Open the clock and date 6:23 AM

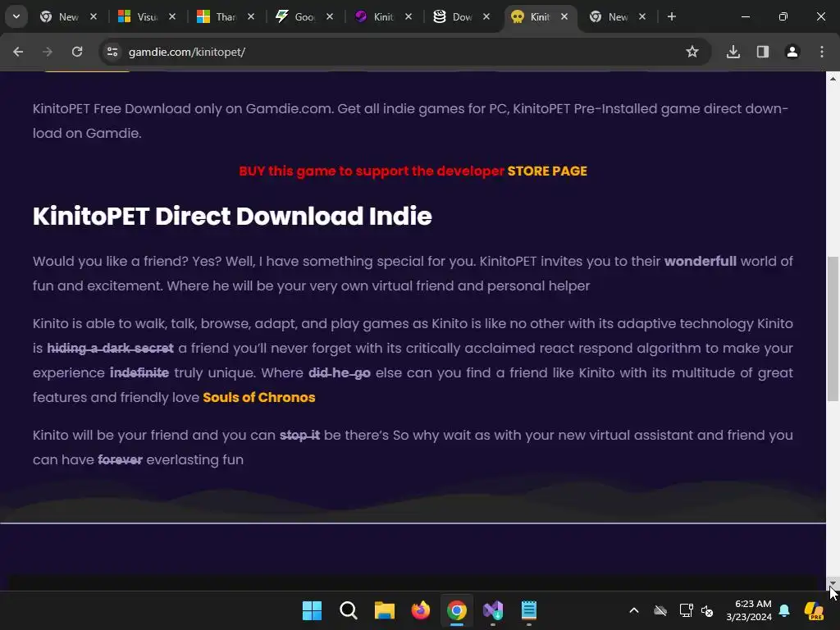click(749, 610)
